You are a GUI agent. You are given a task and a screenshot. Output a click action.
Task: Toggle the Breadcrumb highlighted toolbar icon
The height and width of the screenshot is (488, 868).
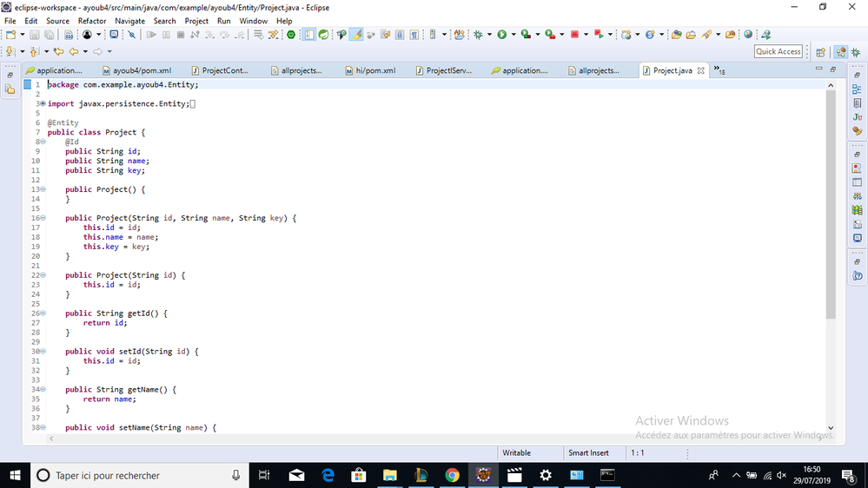(309, 35)
